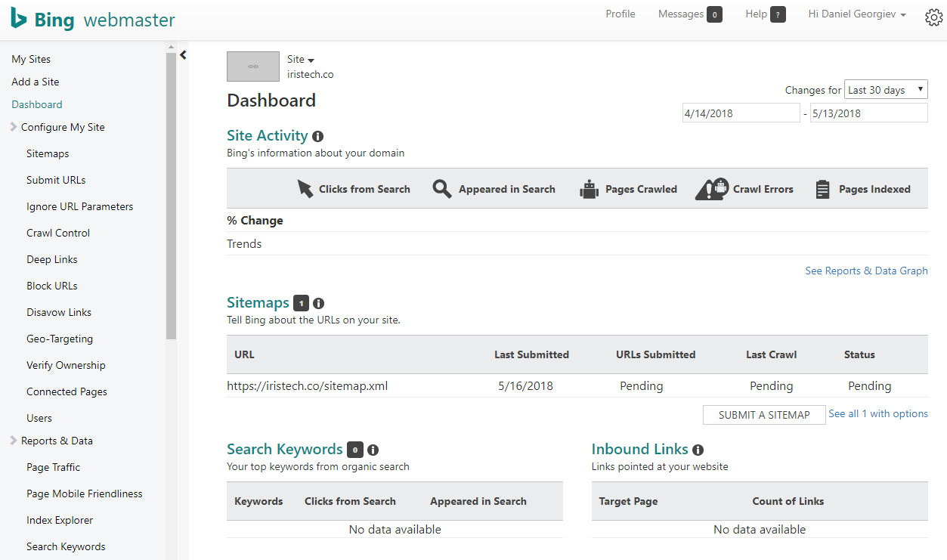Click the sidebar vertical scrollbar
This screenshot has height=560, width=947.
point(171,196)
